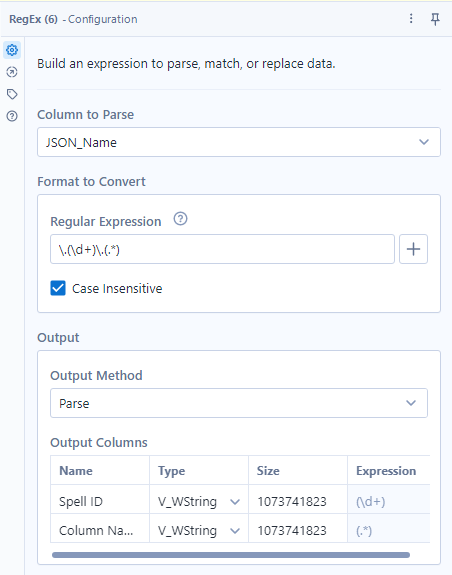Open the Navigation arrow tab in the sidebar
This screenshot has height=575, width=452.
point(12,72)
